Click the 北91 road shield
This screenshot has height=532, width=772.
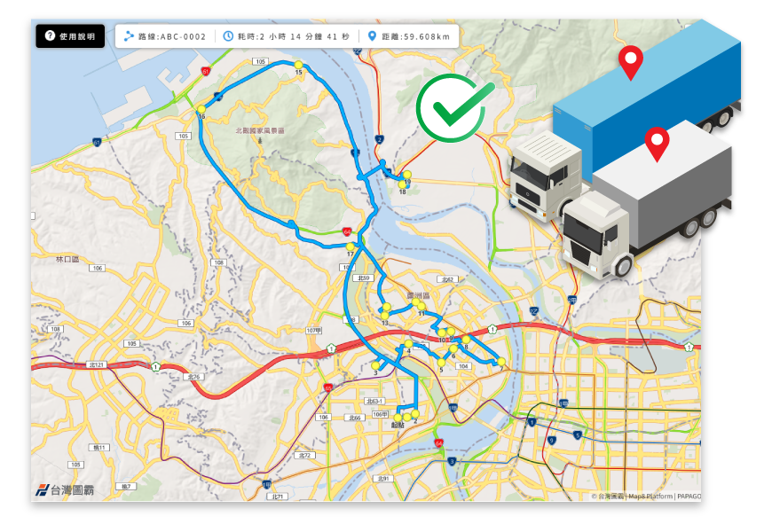click(383, 479)
